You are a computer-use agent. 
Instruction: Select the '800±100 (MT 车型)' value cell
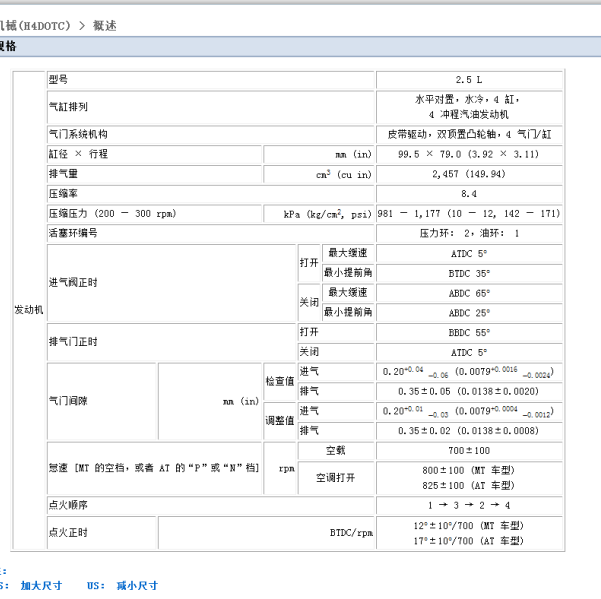pyautogui.click(x=469, y=478)
